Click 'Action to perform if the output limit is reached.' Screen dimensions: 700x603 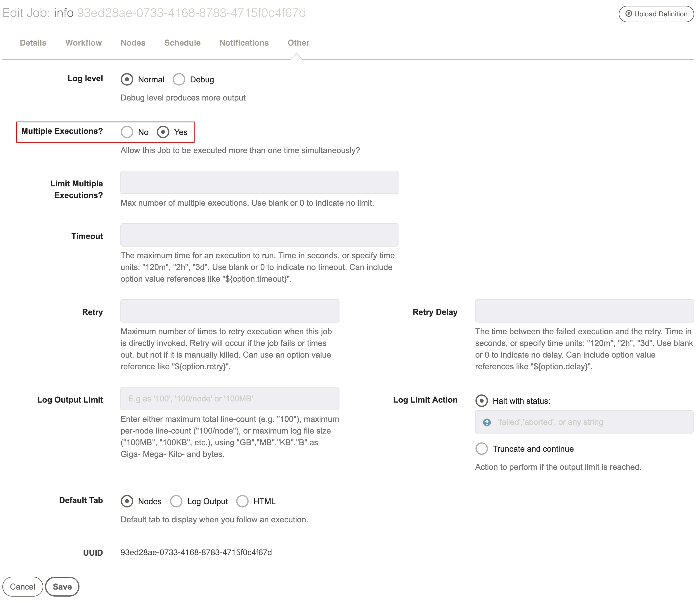point(558,467)
